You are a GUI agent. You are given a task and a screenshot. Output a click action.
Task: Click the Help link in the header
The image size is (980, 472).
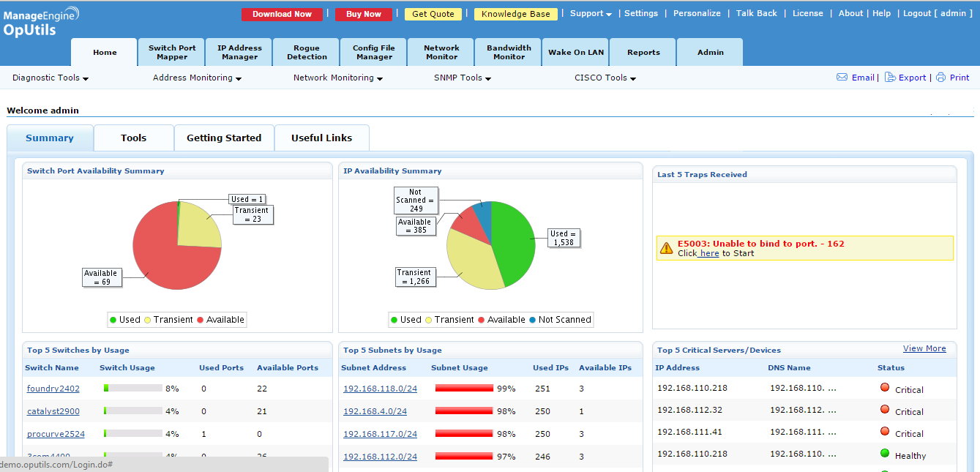tap(882, 13)
